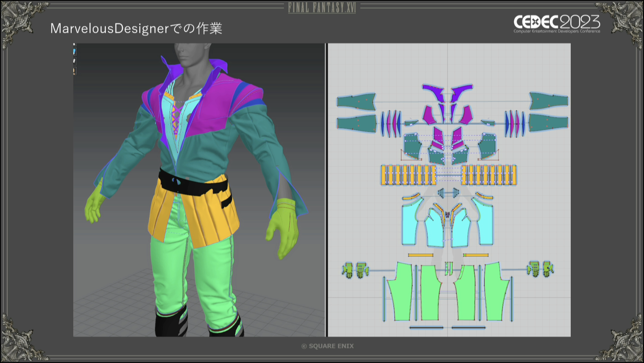The width and height of the screenshot is (644, 363).
Task: Click the "FINAL FANTASY XVI" header text
Action: click(x=322, y=8)
